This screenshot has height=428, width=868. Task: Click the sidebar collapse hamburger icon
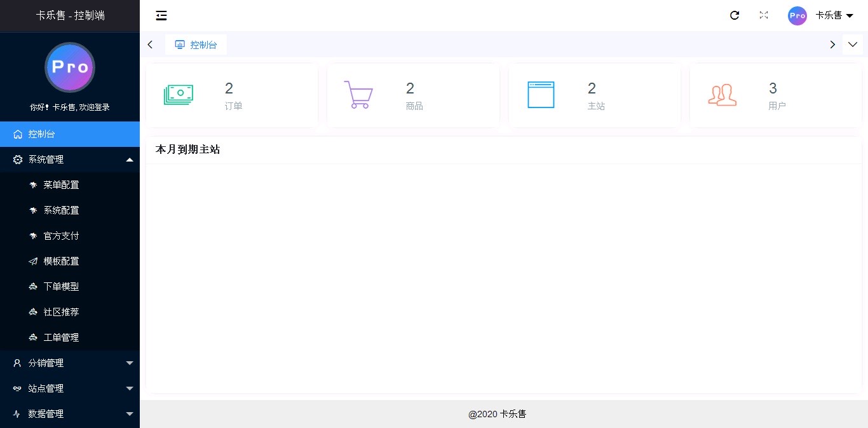161,15
